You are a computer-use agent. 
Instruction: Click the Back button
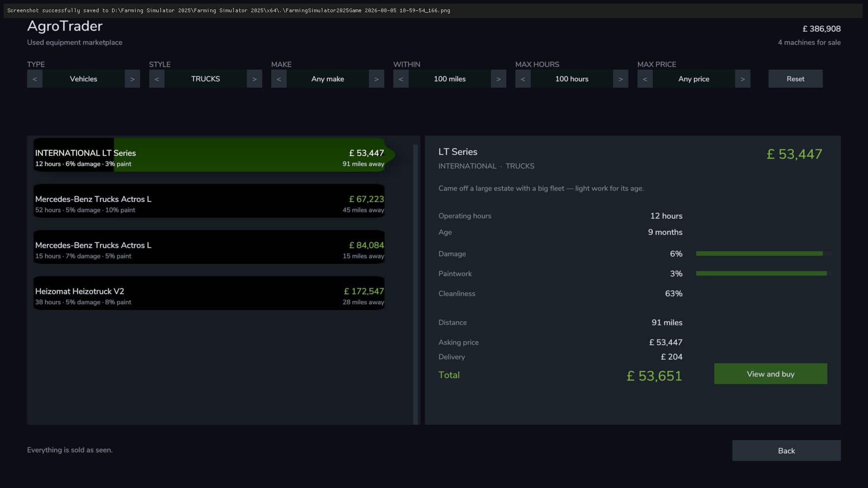pos(787,450)
